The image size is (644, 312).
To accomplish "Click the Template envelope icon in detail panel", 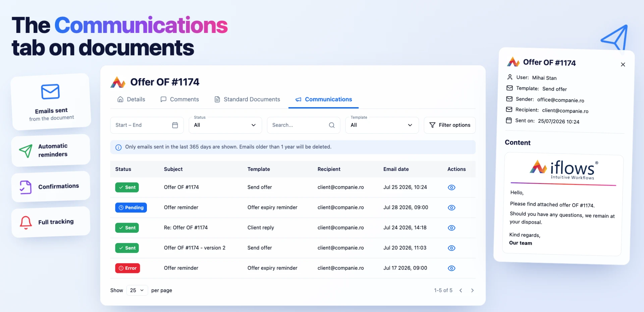I will click(509, 88).
